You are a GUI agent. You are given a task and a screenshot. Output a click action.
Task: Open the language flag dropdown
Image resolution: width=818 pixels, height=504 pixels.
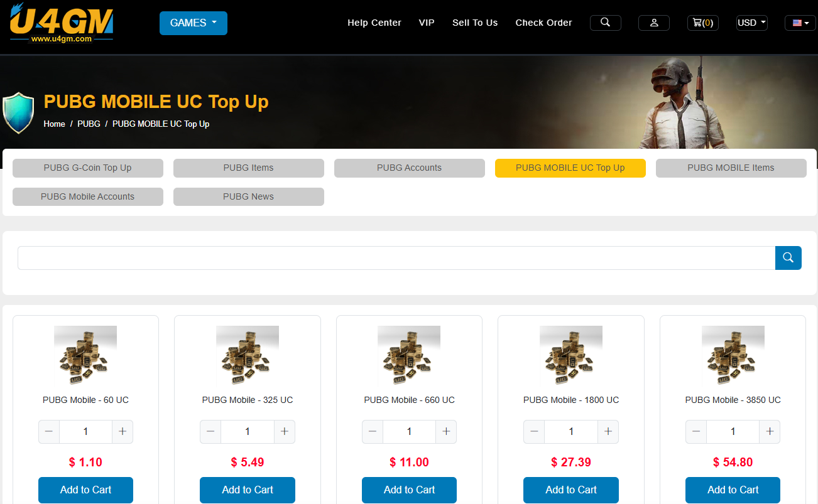click(800, 23)
